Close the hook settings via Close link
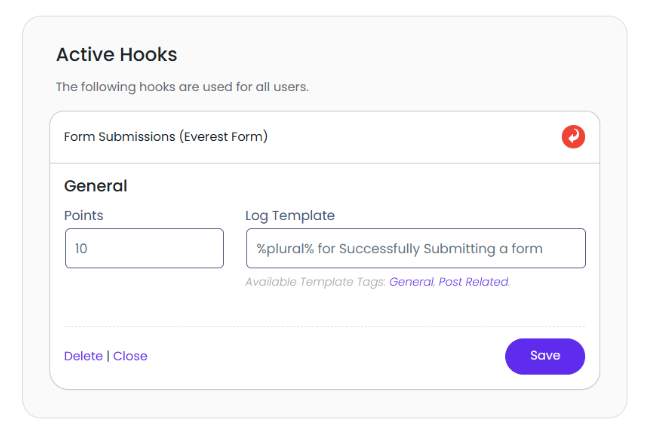The image size is (672, 447). pyautogui.click(x=130, y=356)
